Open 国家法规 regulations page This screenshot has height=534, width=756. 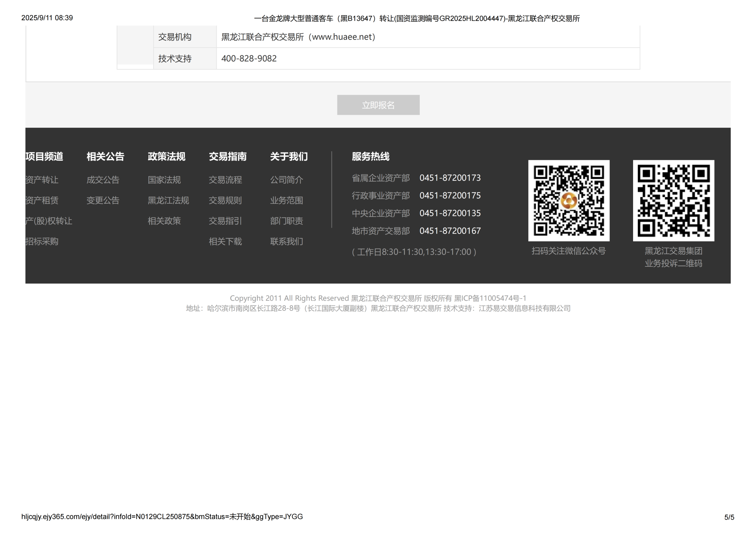[164, 180]
